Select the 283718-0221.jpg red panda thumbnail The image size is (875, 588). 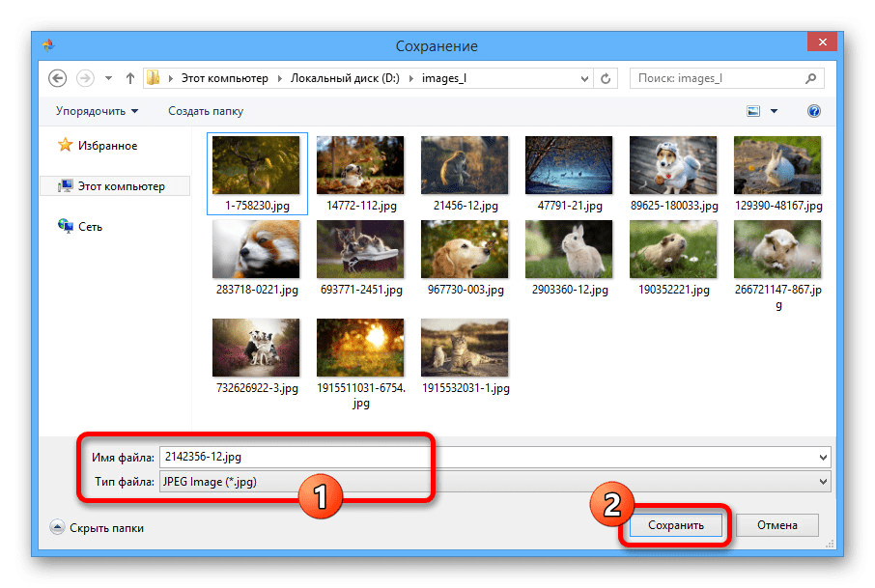pos(256,249)
